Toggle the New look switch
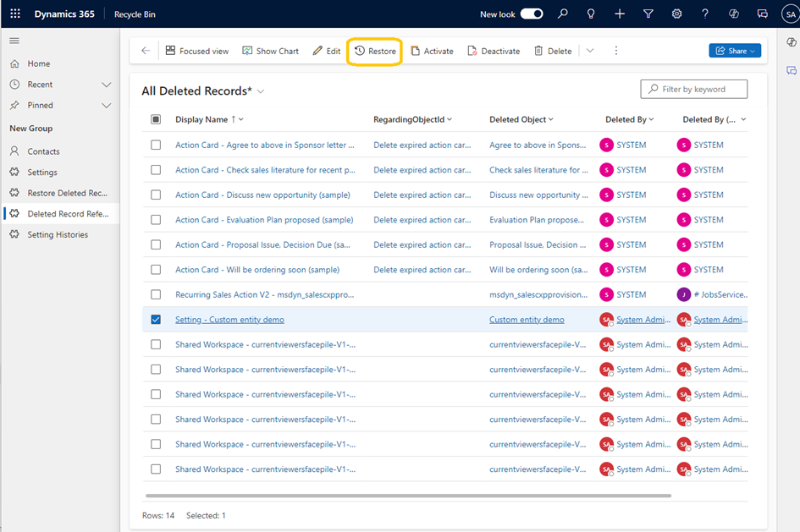The image size is (800, 532). tap(532, 14)
